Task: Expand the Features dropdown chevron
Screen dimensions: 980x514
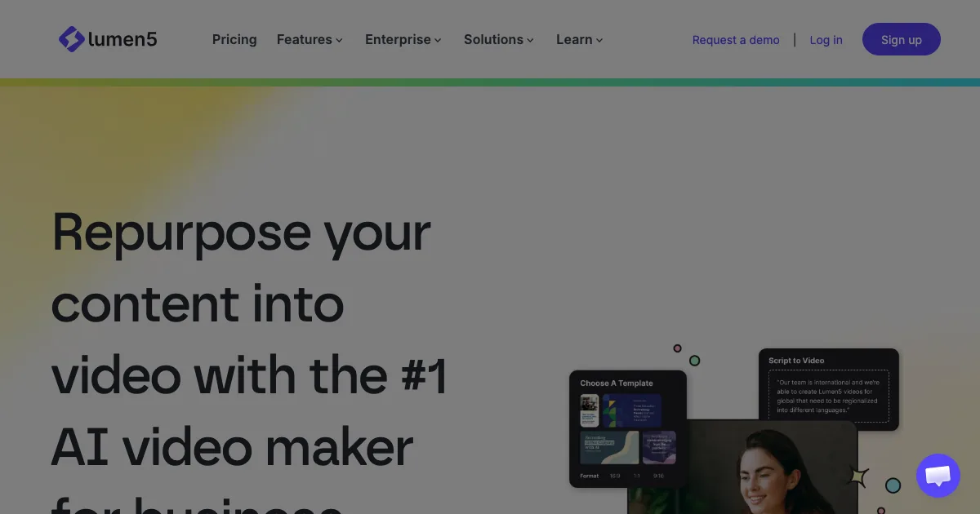Action: tap(339, 40)
